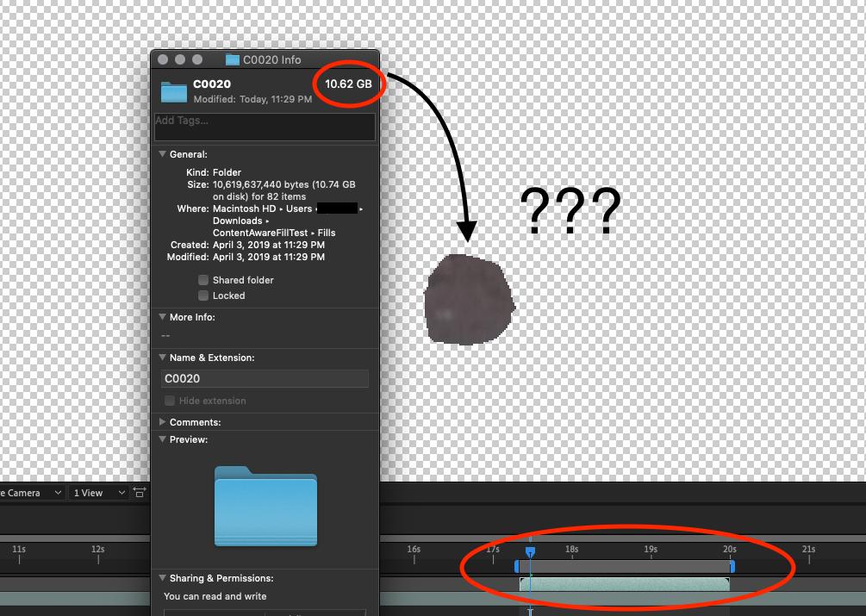Collapse the General section

pos(162,154)
